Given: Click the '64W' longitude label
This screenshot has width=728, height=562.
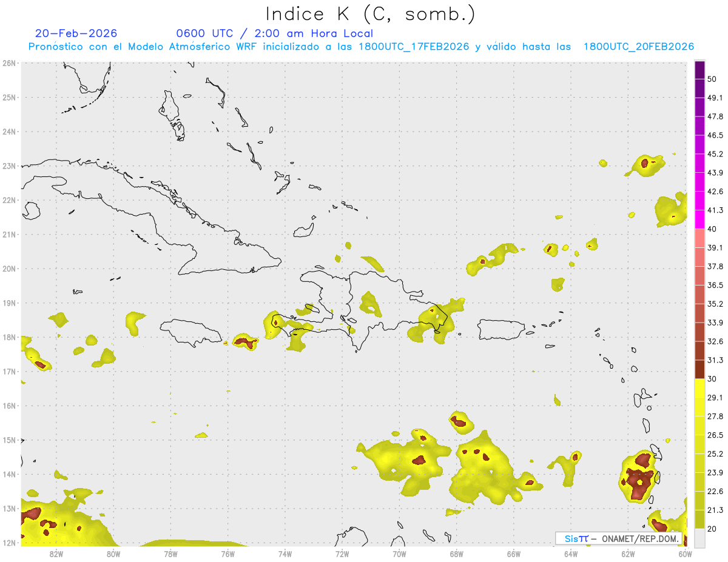Looking at the screenshot, I should coord(571,554).
